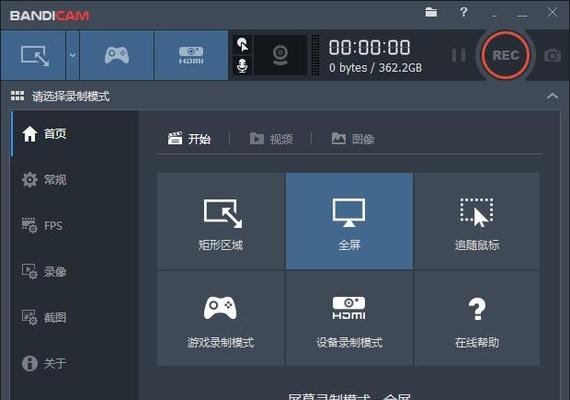This screenshot has width=570, height=400.
Task: Open the 在线帮助 online help tile
Action: point(477,318)
